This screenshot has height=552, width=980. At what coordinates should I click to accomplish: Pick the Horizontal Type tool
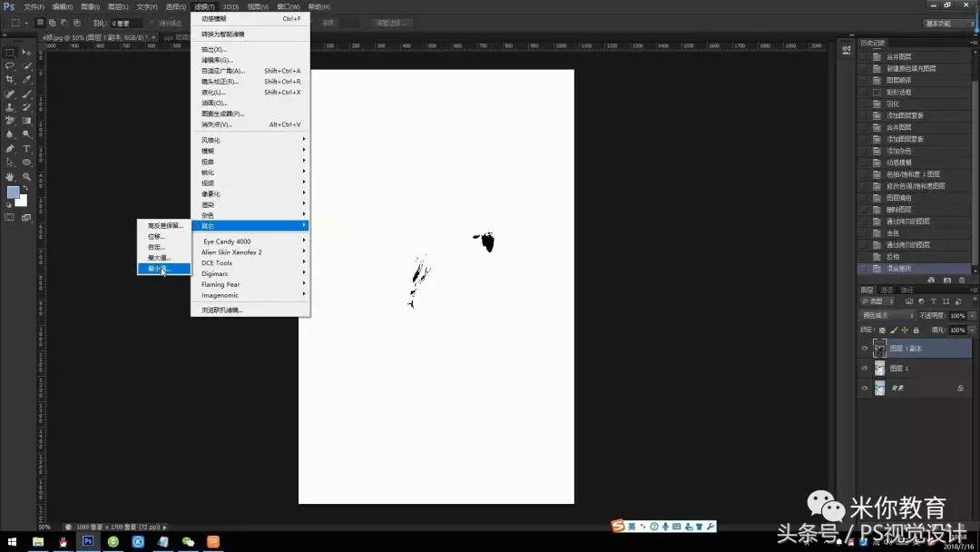(26, 148)
